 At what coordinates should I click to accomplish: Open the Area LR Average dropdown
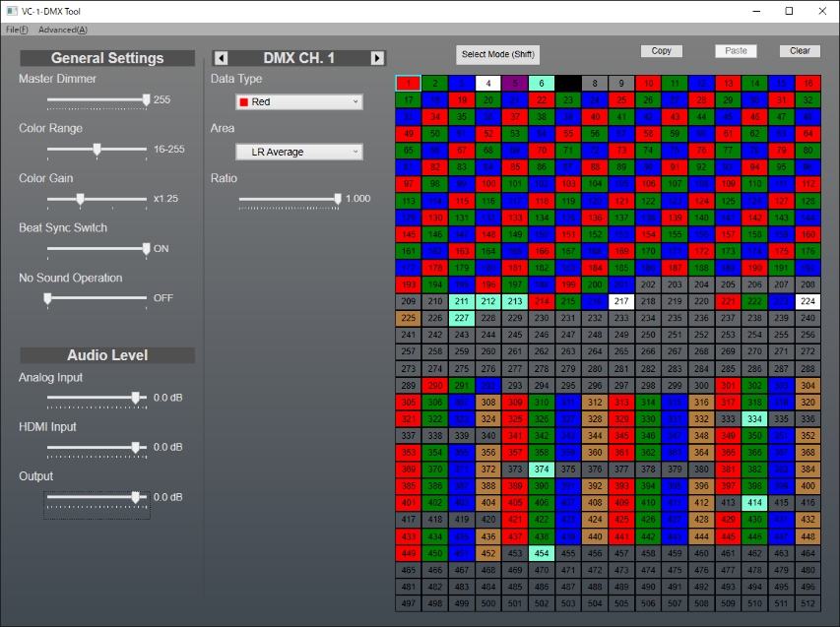pyautogui.click(x=299, y=153)
